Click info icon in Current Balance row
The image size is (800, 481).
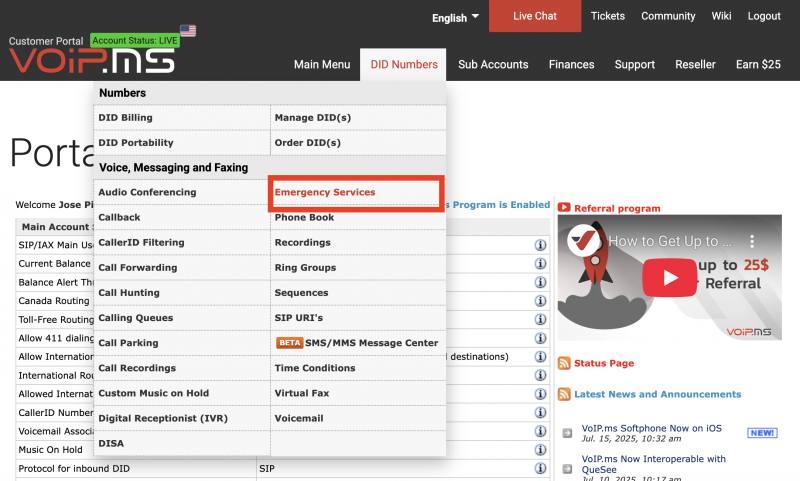(x=540, y=263)
